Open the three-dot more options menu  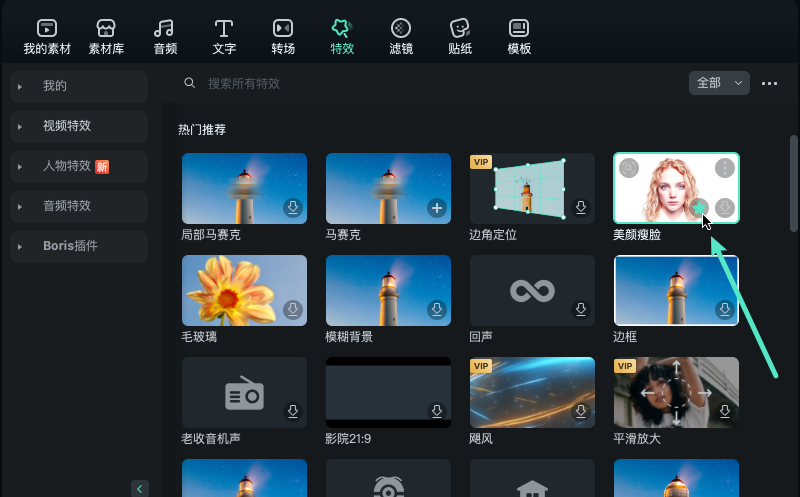769,84
